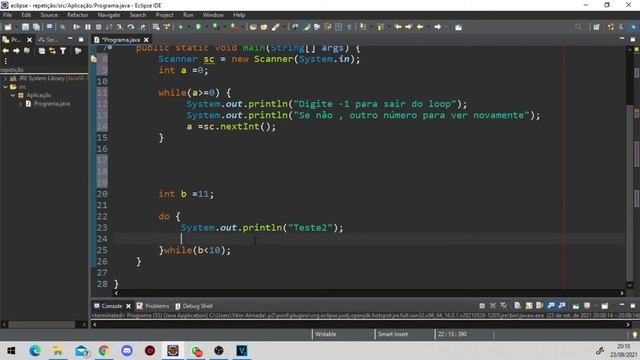Image resolution: width=640 pixels, height=360 pixels.
Task: Open the Window menu
Action: point(213,15)
